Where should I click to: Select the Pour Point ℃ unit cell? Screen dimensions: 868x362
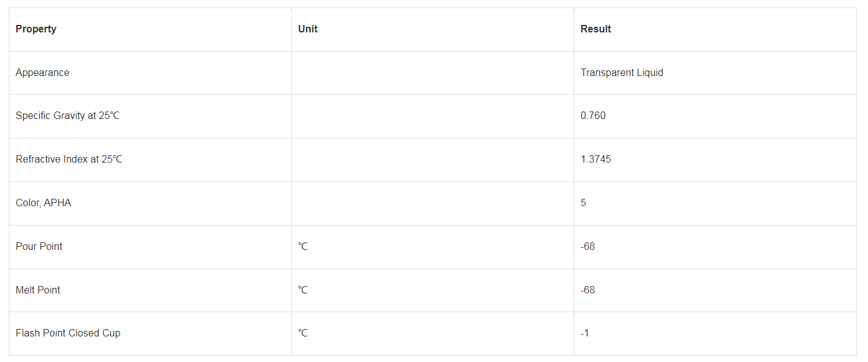click(433, 247)
